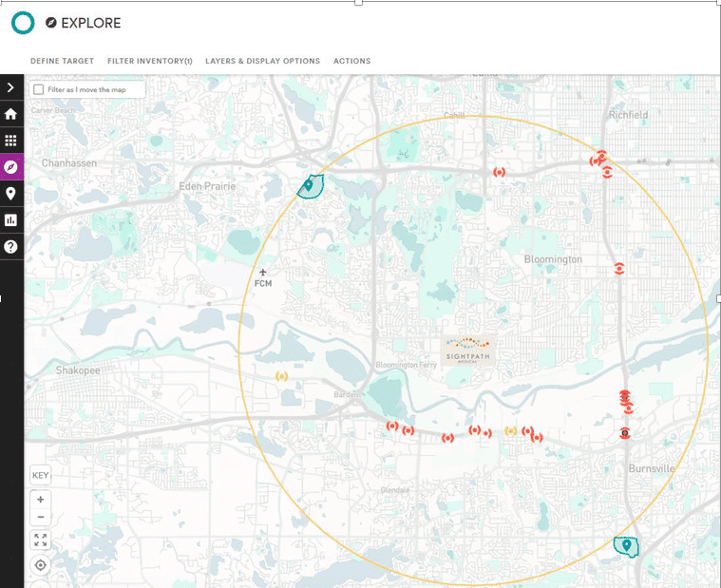Zoom out of the map with minus button

point(40,518)
